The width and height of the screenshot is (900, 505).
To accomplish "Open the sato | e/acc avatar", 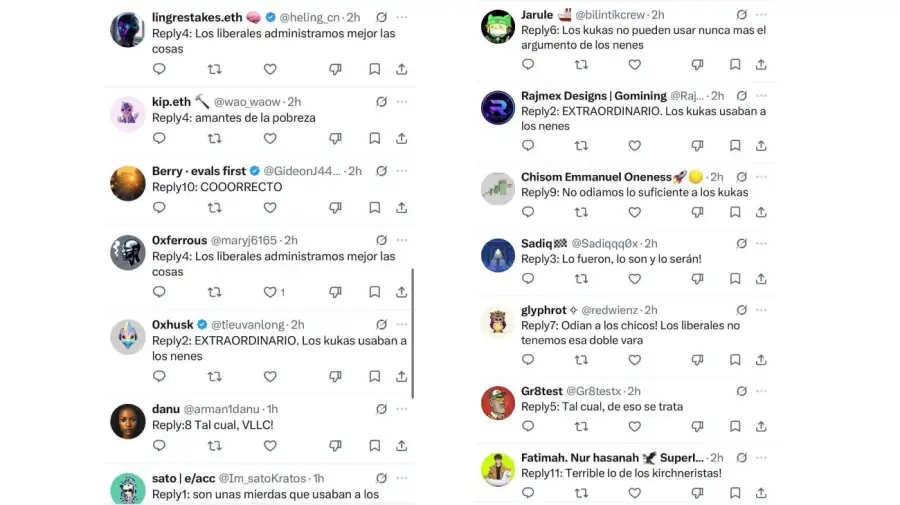I will 127,489.
